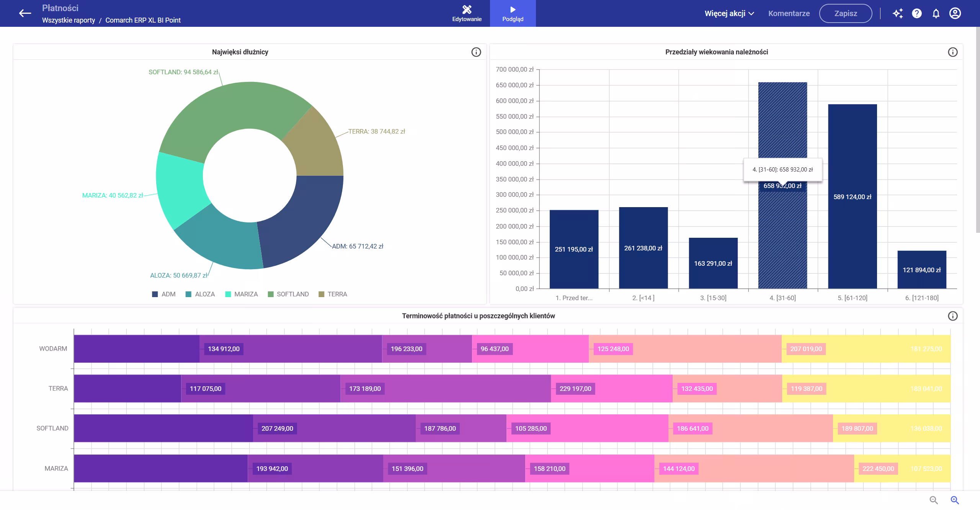This screenshot has width=980, height=510.
Task: Click the ALOZA: 50 669,87 zł donut label
Action: click(x=179, y=275)
